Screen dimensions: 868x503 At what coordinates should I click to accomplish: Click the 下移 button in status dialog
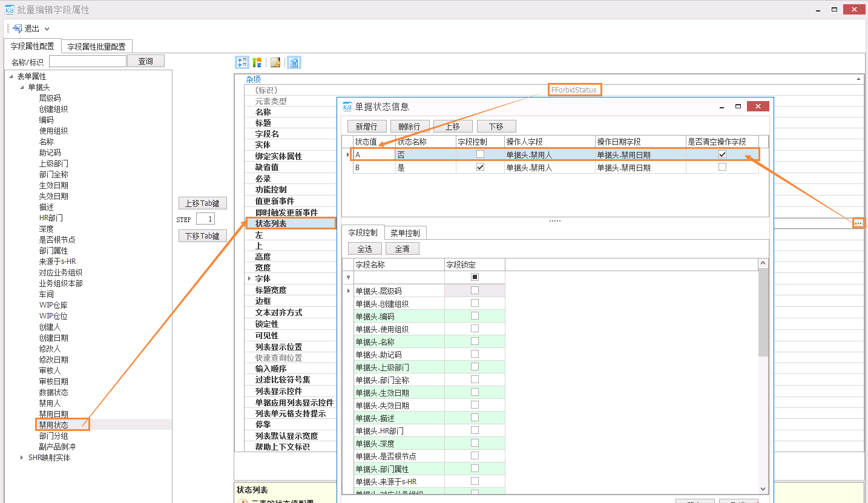click(496, 126)
